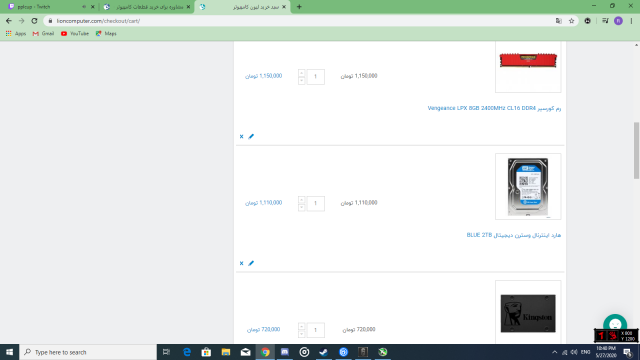Increase quantity of the 720,000 Kingston item
The height and width of the screenshot is (360, 640).
(x=302, y=327)
